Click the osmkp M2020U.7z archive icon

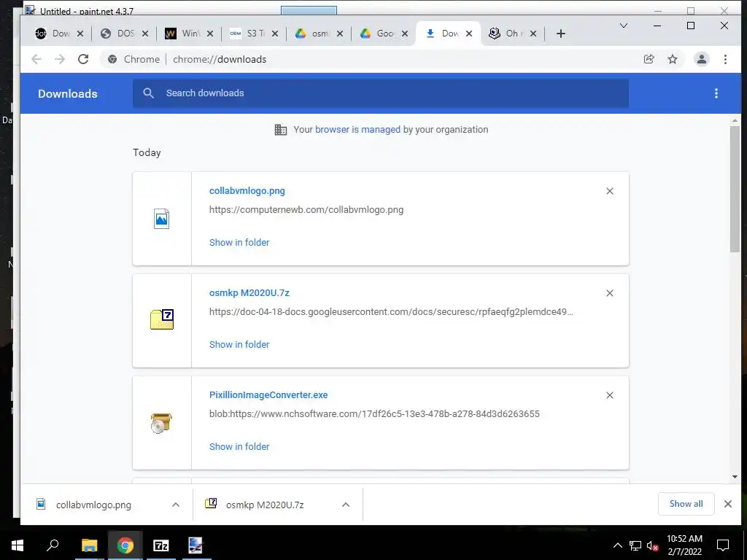coord(162,319)
